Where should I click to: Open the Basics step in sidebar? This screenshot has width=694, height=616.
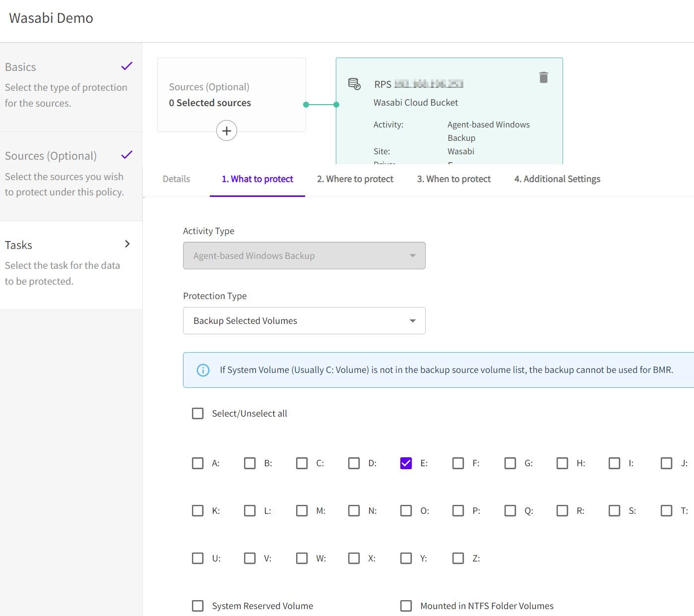click(71, 87)
